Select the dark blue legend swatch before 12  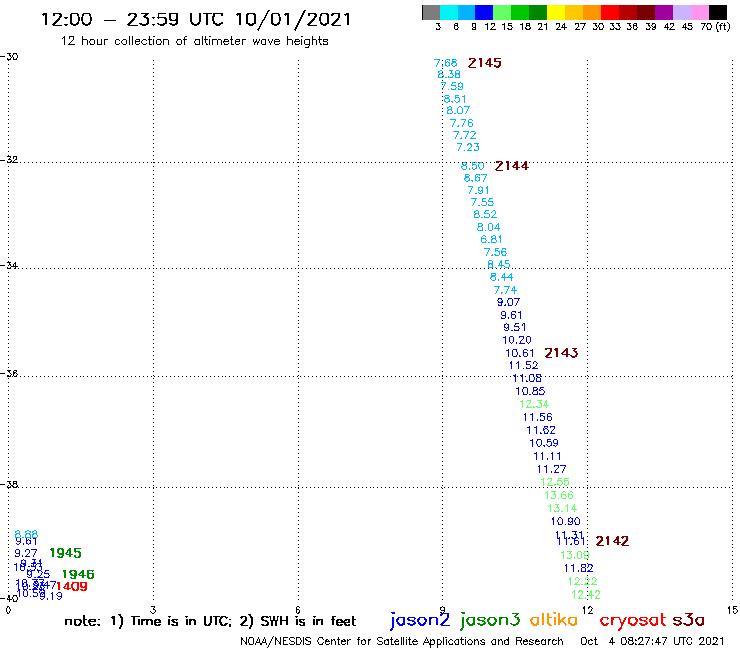[x=484, y=12]
